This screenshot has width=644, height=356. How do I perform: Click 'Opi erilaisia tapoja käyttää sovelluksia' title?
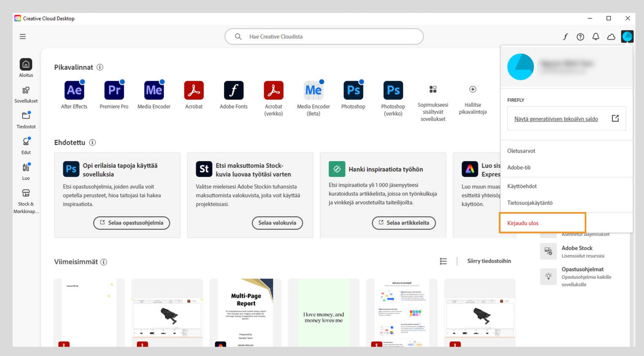120,170
